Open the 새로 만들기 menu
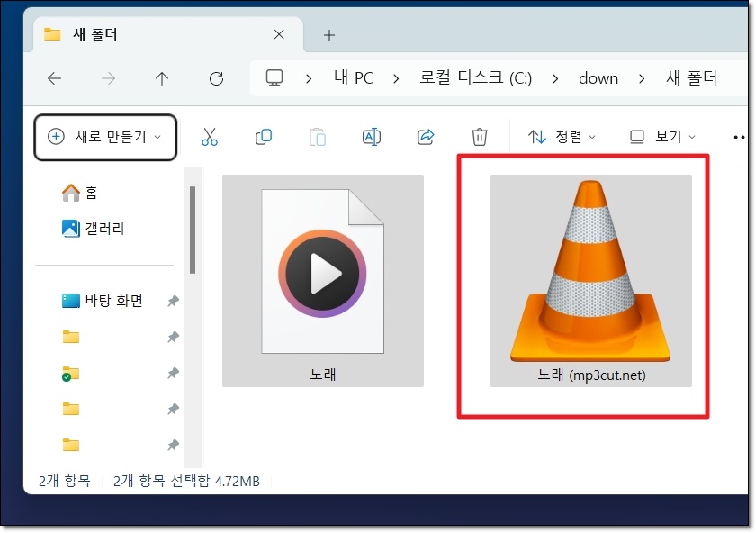 [x=105, y=137]
